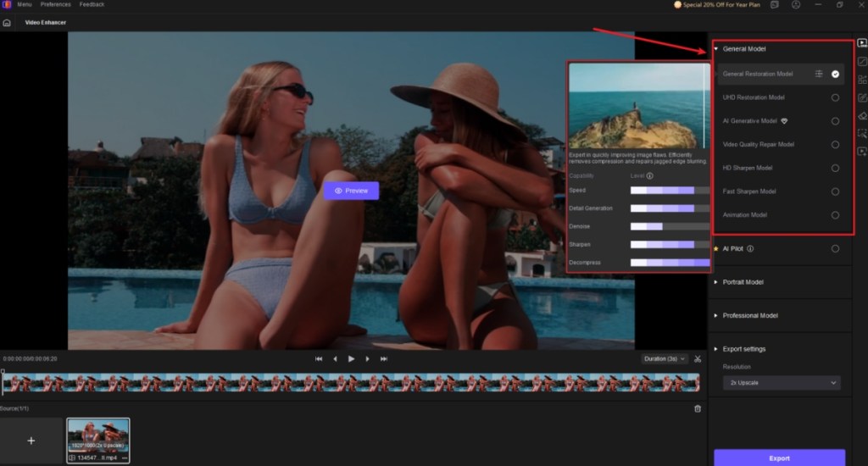Skip to the last frame
Viewport: 868px width, 466px height.
pos(384,359)
